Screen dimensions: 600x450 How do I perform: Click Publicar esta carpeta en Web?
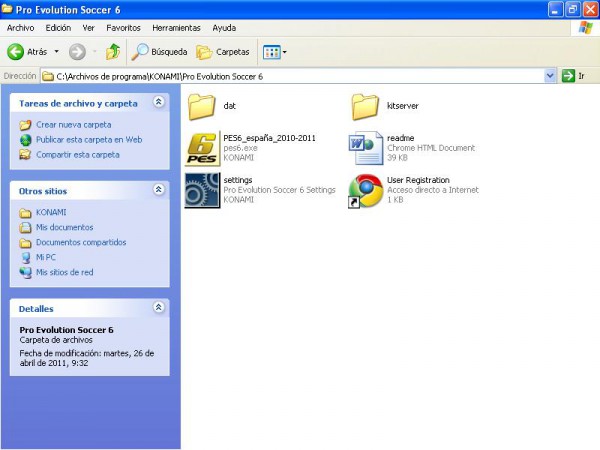point(89,140)
